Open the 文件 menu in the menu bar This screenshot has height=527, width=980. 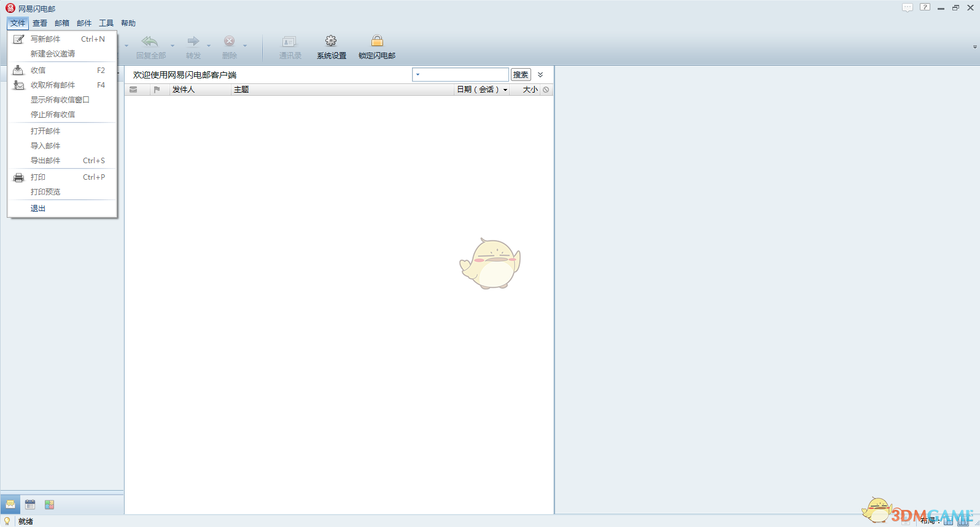pos(18,23)
